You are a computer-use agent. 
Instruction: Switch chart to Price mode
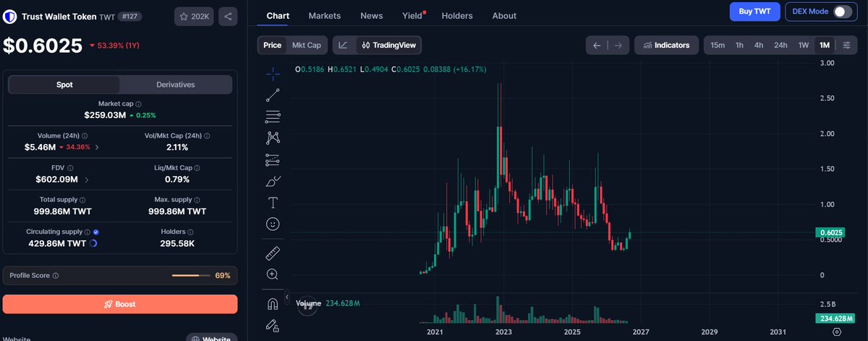coord(273,45)
